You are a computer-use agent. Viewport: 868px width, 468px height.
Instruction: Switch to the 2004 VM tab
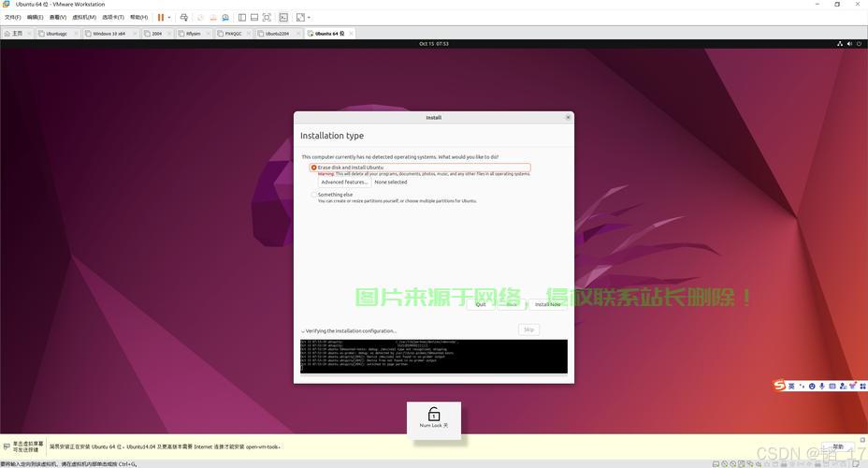(156, 34)
